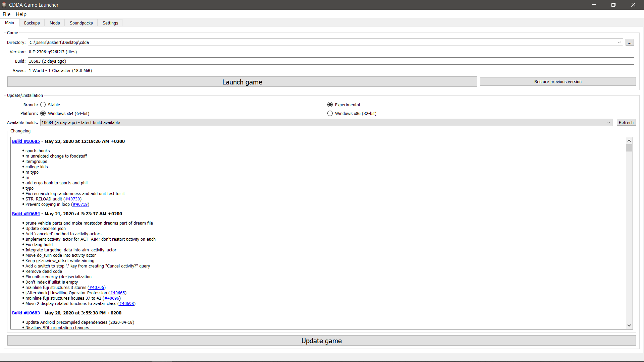The image size is (644, 362).
Task: Open the Help menu
Action: [21, 14]
